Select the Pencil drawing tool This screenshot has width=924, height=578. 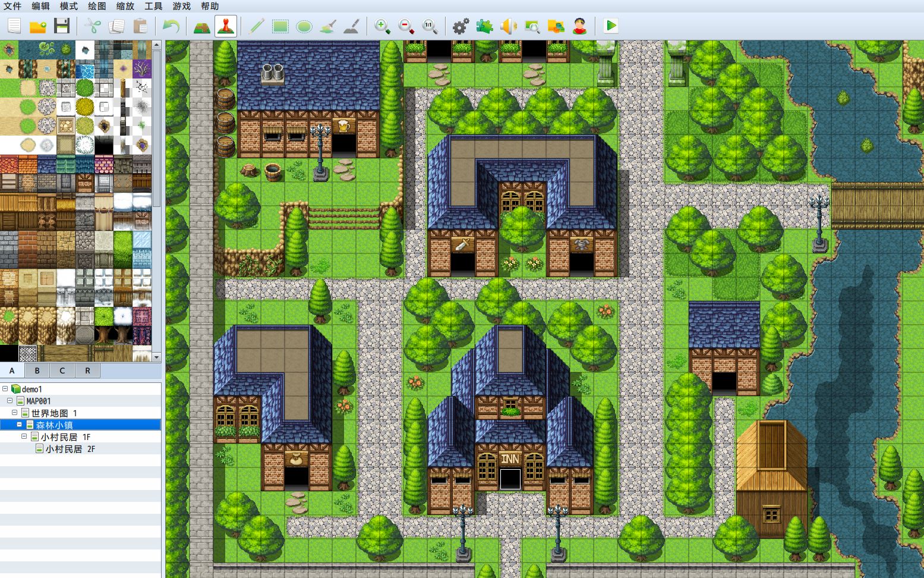click(257, 26)
